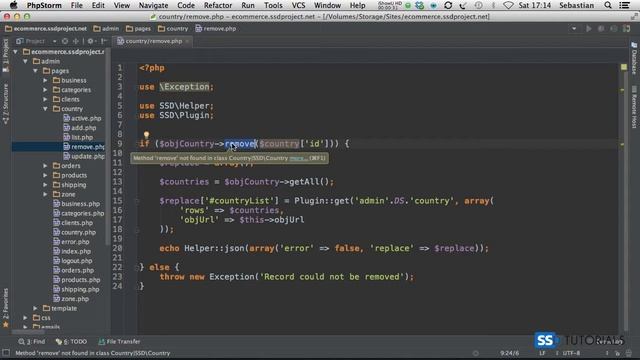Open zone.php in project tree
This screenshot has height=360, width=640.
tap(71, 299)
